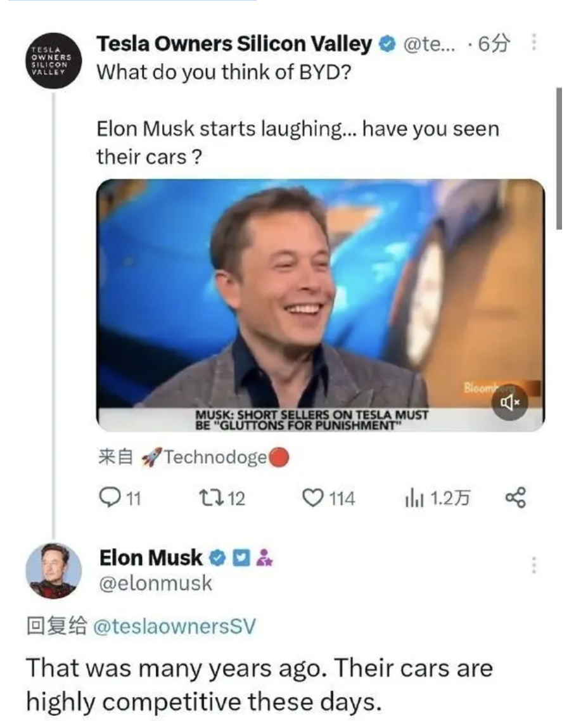Retweet the Tesla Owners post
588x721 pixels.
coord(211,498)
